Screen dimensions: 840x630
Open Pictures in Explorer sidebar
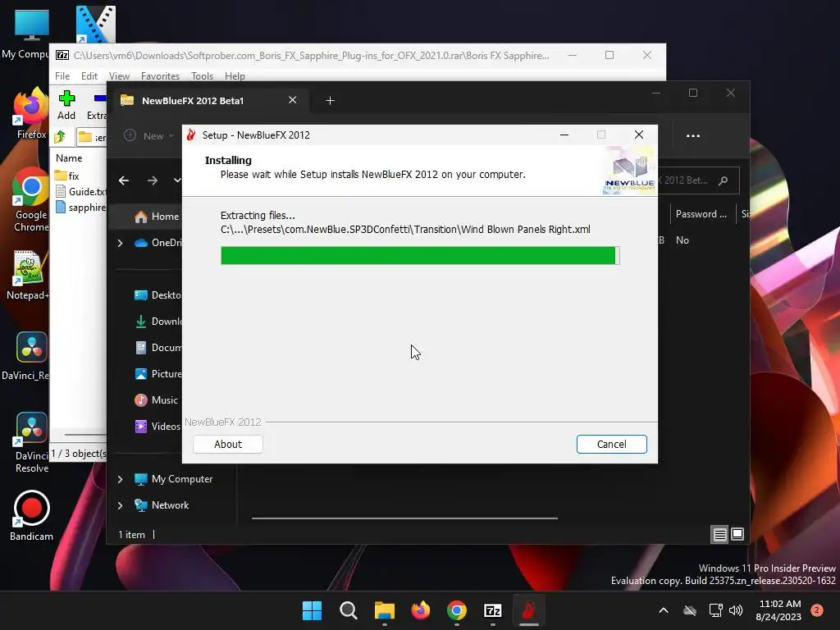[157, 374]
